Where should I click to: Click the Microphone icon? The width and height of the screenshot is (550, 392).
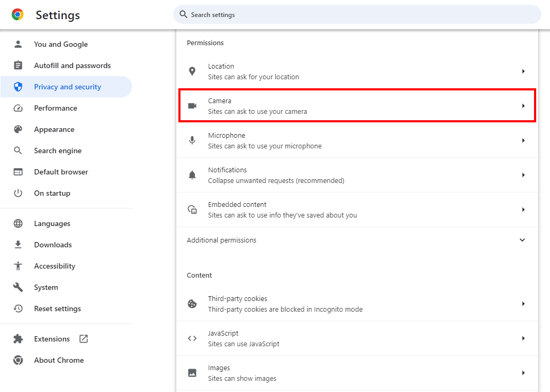192,140
